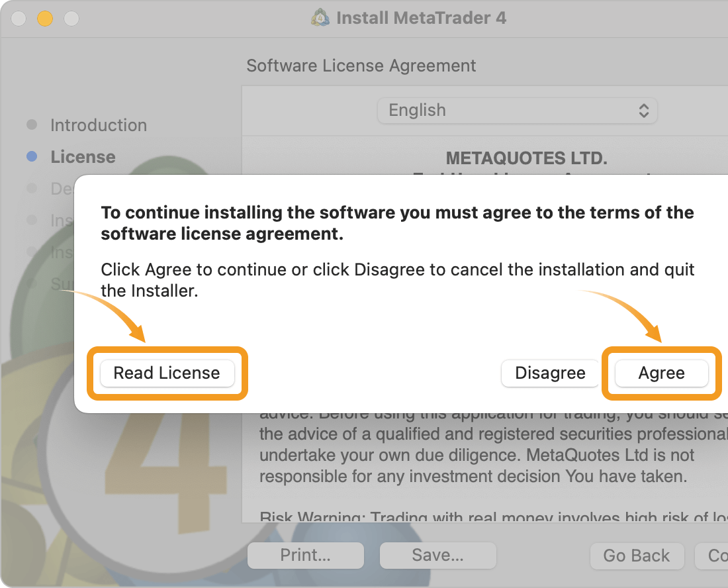Click the Agree button

click(661, 373)
